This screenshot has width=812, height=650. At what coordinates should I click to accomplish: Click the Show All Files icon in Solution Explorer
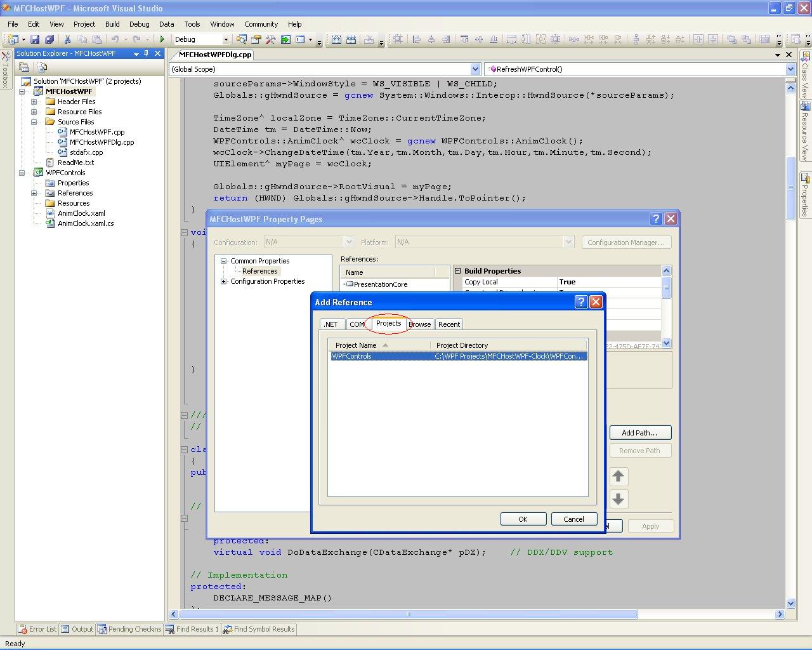tap(42, 67)
